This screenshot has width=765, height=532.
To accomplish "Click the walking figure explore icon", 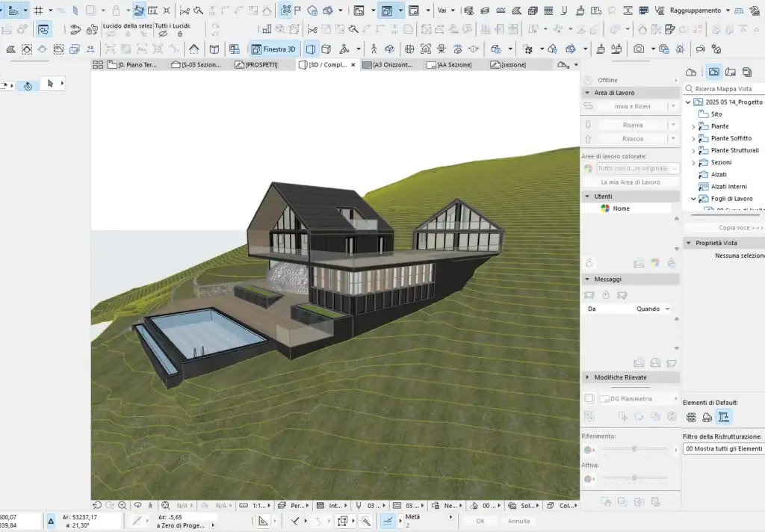I will tap(150, 505).
